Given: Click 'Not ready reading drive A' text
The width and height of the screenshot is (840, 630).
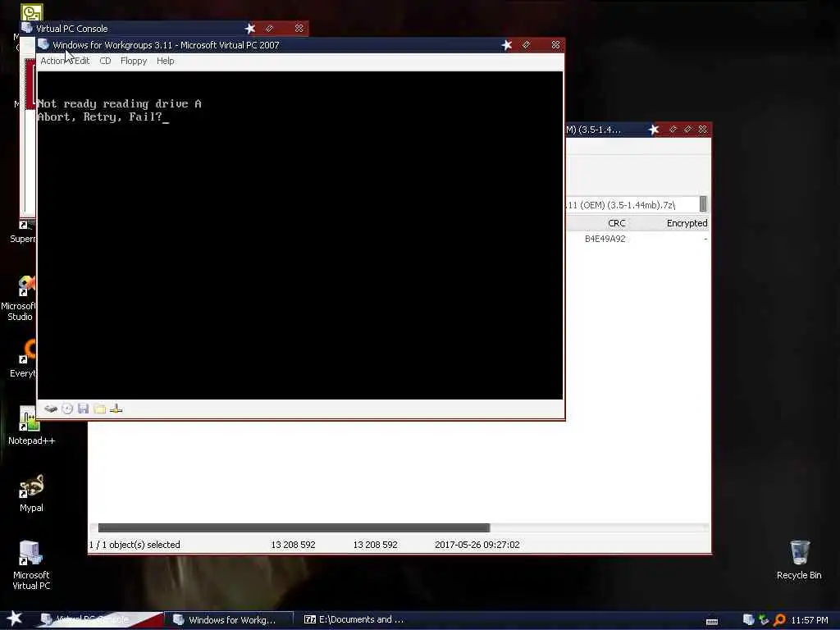Looking at the screenshot, I should pos(119,104).
